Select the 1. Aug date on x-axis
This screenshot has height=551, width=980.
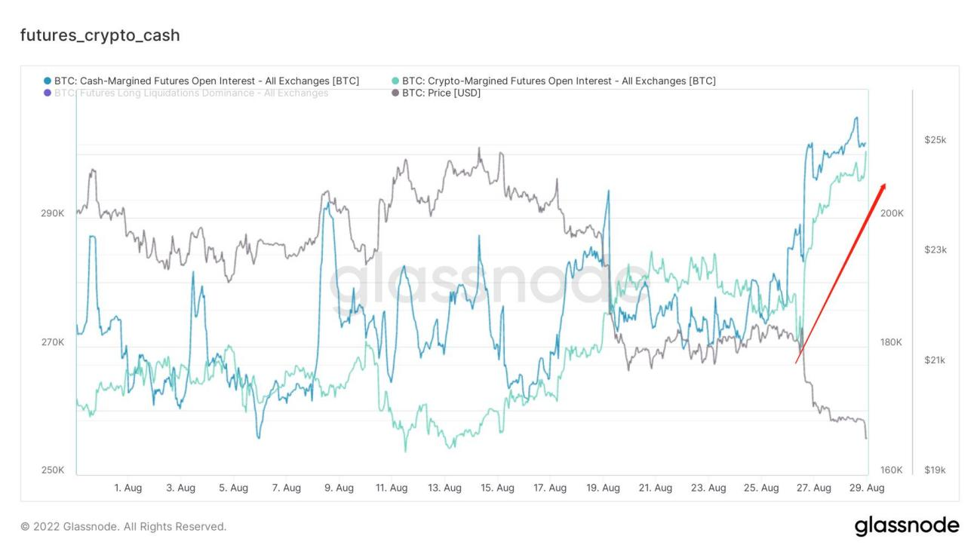[127, 488]
